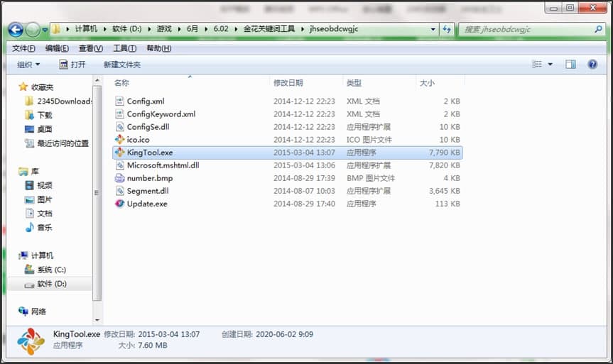Click the change view icon
Screen dimensions: 613x364
(x=537, y=64)
